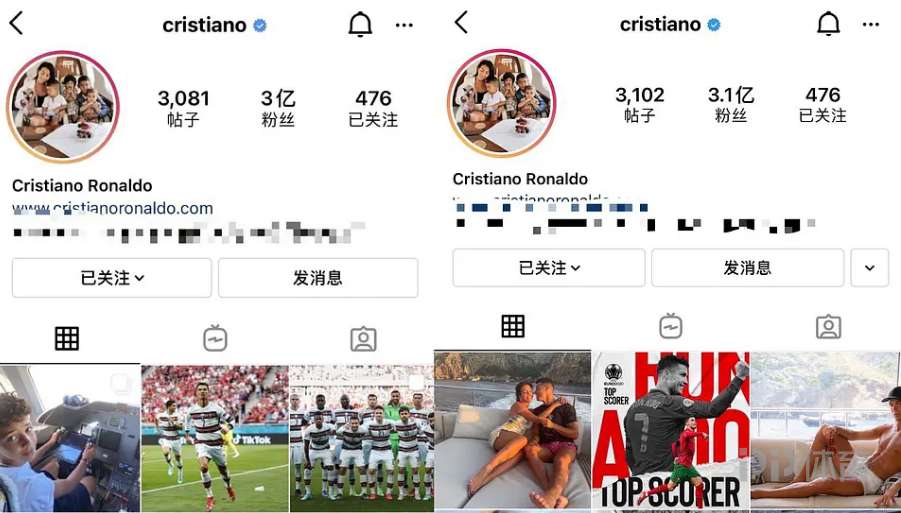Open notification bell on left profile

pyautogui.click(x=360, y=25)
